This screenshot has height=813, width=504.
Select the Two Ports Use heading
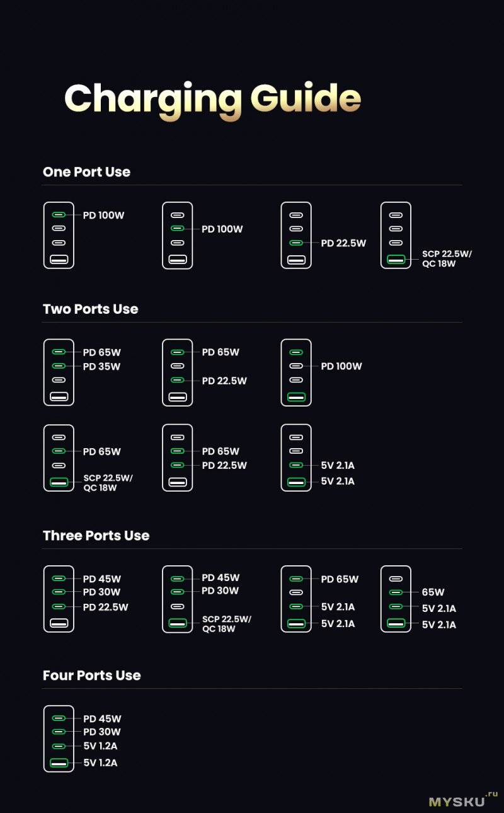(90, 309)
